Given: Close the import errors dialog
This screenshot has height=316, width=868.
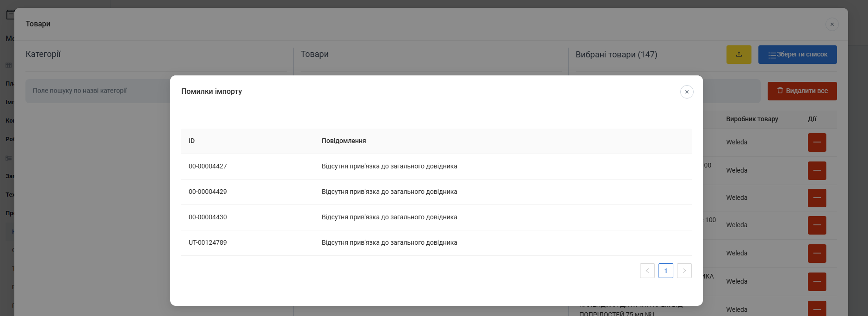Looking at the screenshot, I should click(687, 92).
